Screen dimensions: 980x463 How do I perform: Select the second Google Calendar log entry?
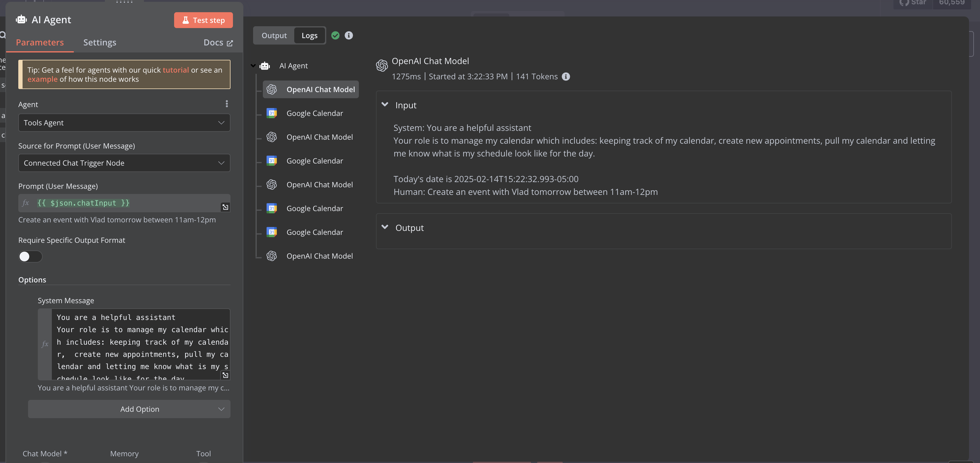click(x=310, y=161)
